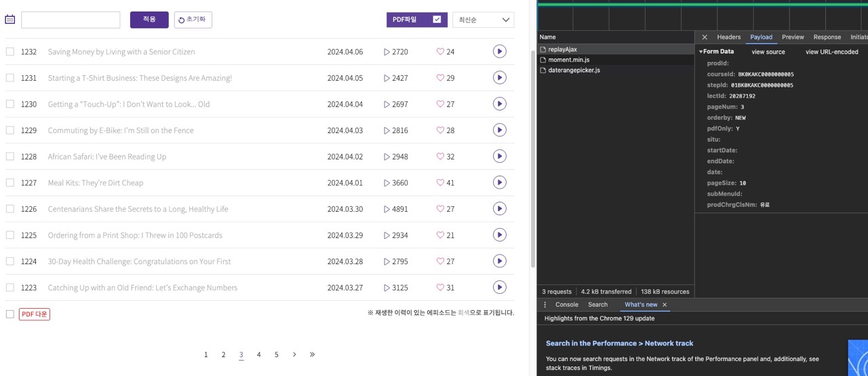The width and height of the screenshot is (868, 376).
Task: Click the network overview timeline
Action: point(703,15)
